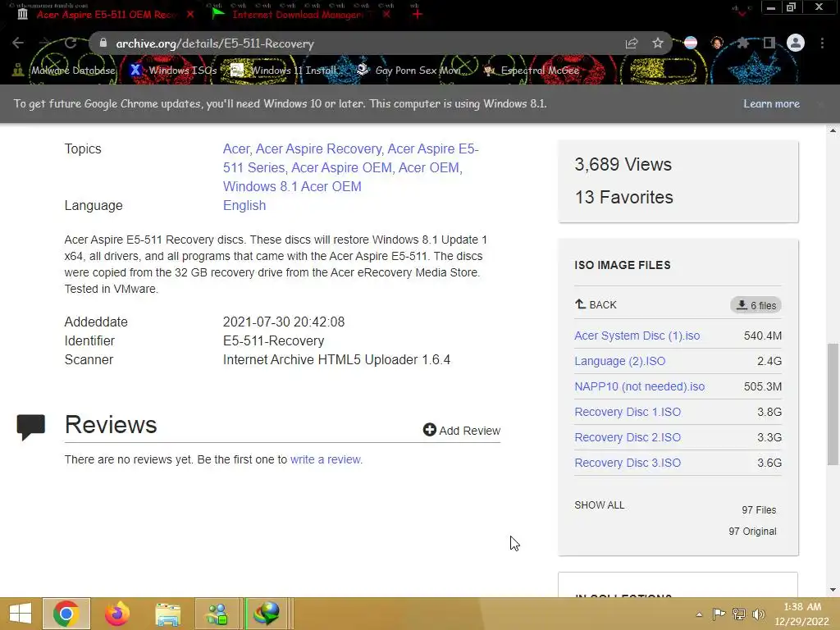Click the Reviews speech bubble icon
Screen dimensions: 840x630
[x=30, y=427]
